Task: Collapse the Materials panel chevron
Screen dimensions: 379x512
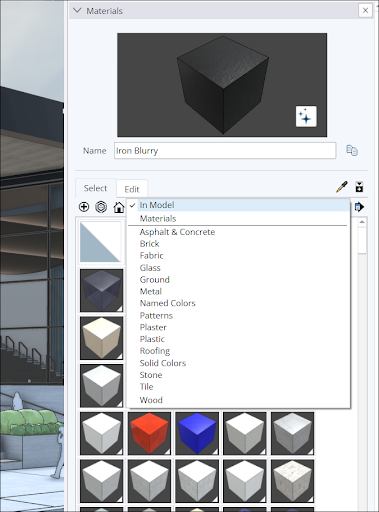Action: pos(77,10)
